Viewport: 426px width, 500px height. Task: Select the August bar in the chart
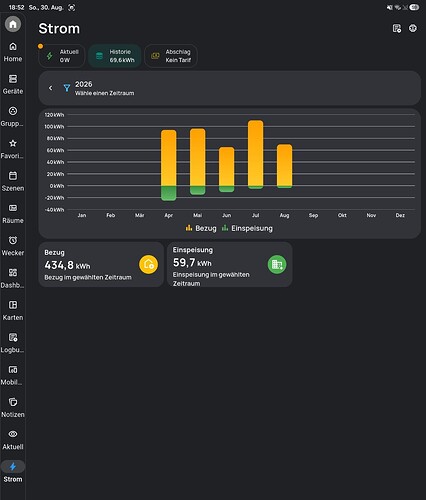click(x=285, y=166)
